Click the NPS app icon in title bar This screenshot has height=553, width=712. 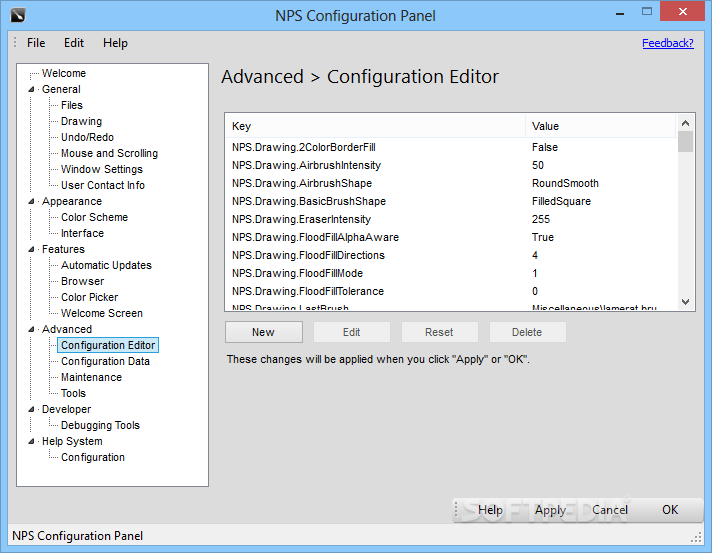(x=18, y=16)
